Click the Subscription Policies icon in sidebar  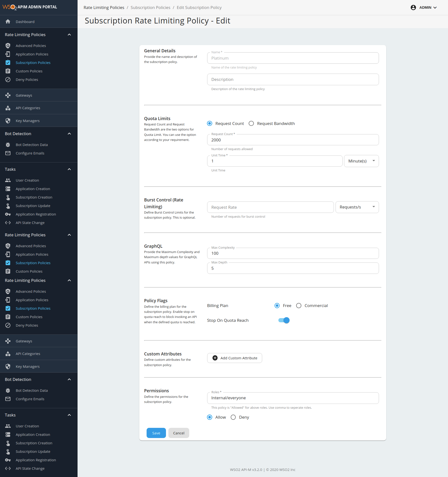click(8, 62)
